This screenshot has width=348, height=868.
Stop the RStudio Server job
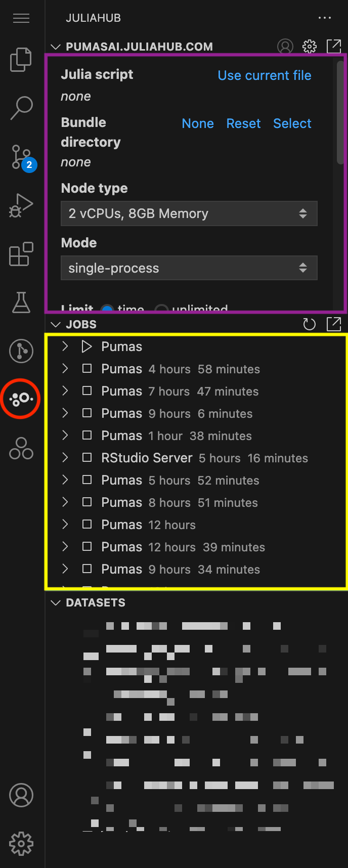tap(87, 458)
